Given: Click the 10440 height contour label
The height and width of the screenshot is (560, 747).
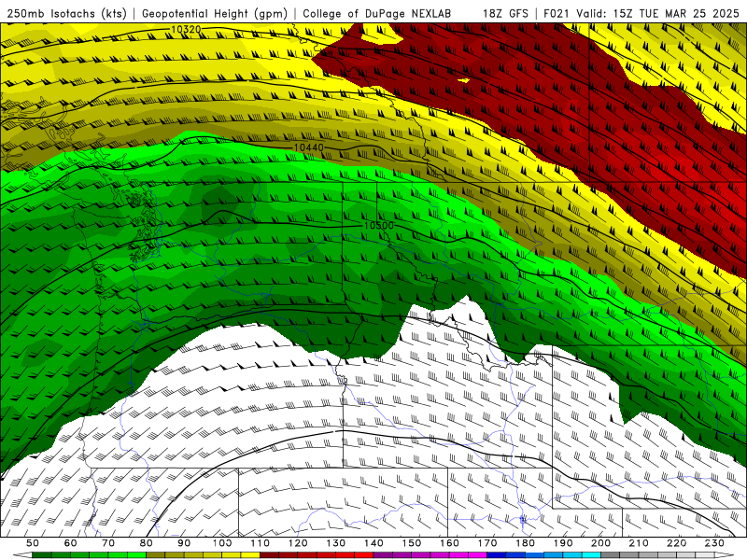Looking at the screenshot, I should point(309,147).
